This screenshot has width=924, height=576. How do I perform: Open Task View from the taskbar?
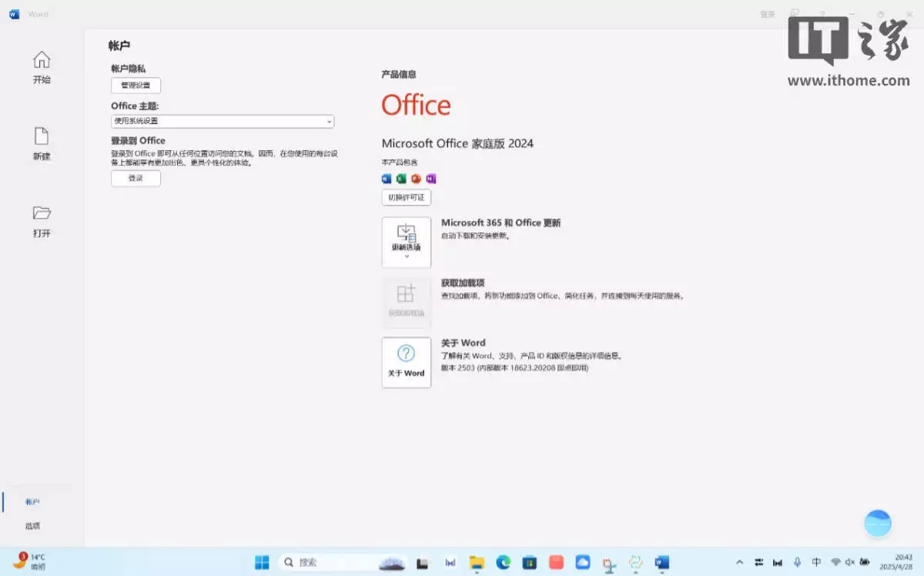[x=422, y=562]
